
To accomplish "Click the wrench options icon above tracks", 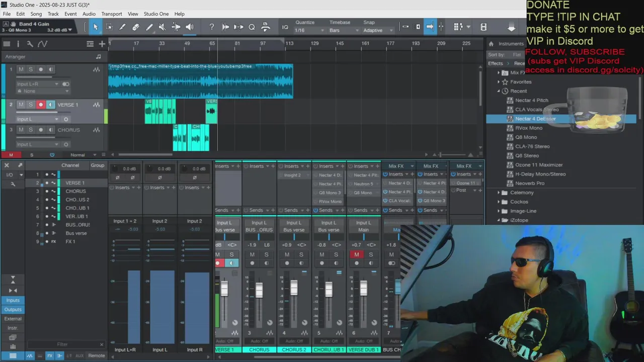I will (x=30, y=44).
